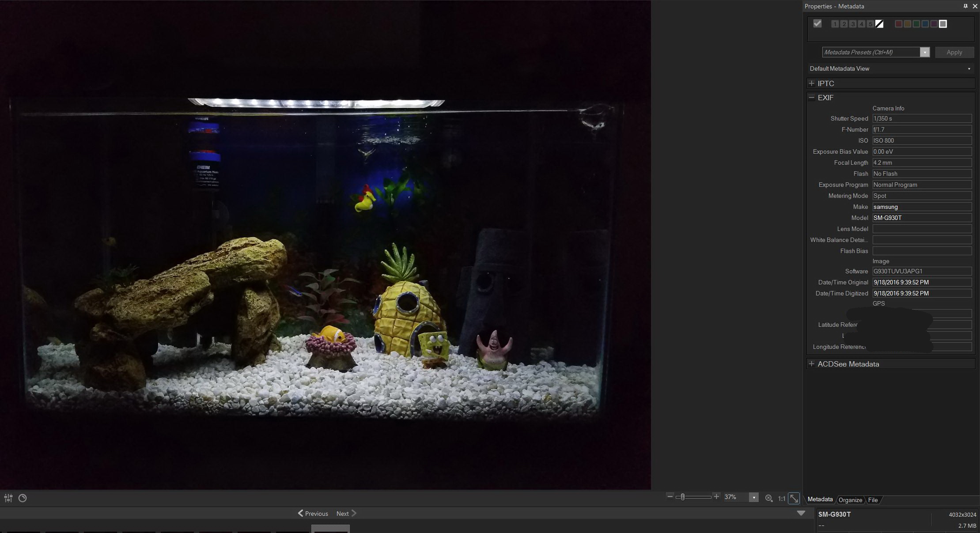Open the image adjustment sliders icon

tap(8, 498)
